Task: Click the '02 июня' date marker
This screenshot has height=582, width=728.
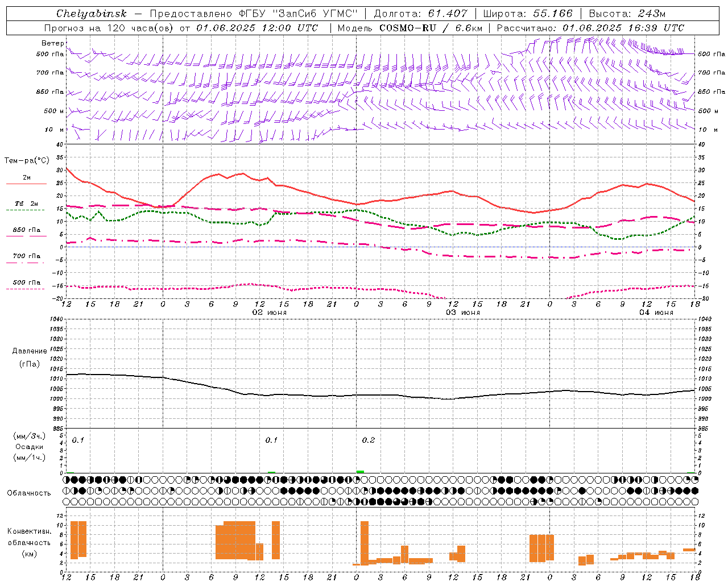Action: click(270, 313)
